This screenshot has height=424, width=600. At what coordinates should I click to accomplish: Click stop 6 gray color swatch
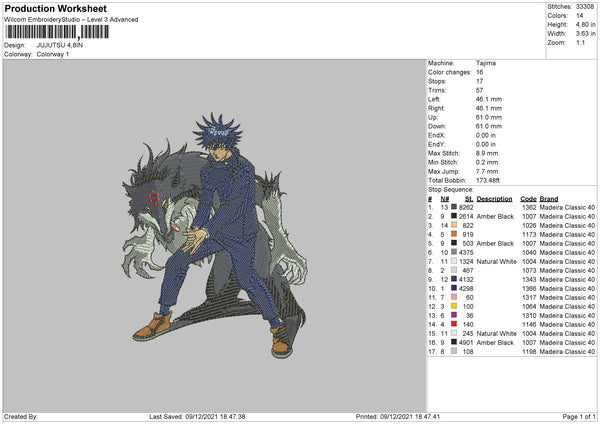coord(454,252)
